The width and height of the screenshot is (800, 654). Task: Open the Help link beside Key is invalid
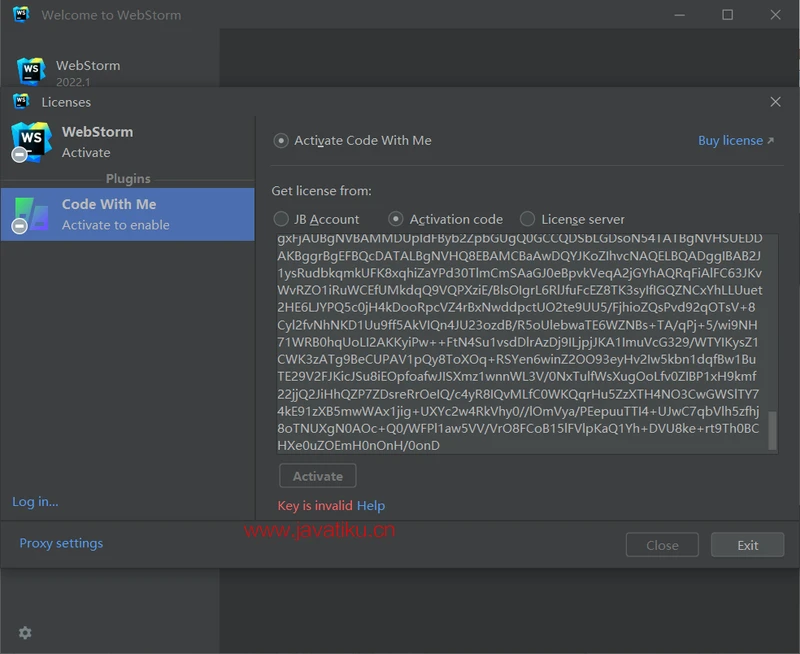tap(371, 506)
